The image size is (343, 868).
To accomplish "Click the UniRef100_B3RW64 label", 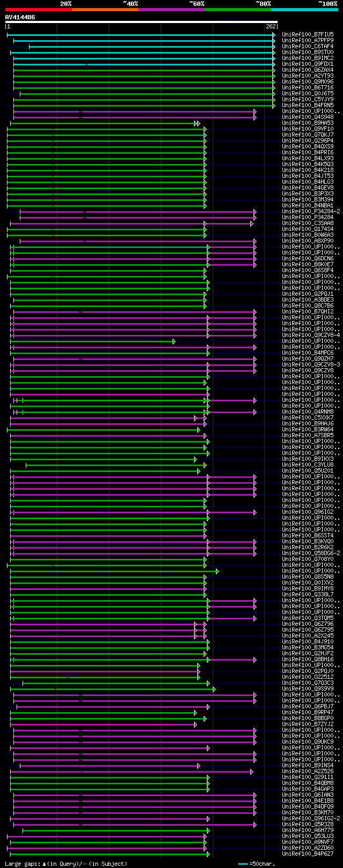I will pyautogui.click(x=308, y=429).
